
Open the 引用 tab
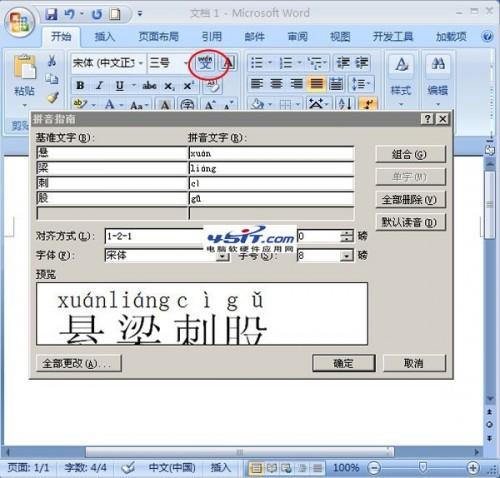tap(212, 36)
